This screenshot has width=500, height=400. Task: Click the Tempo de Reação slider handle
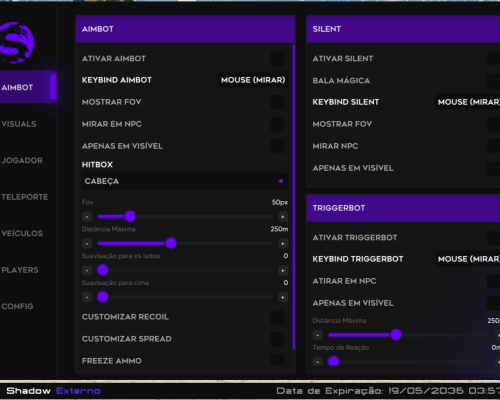pyautogui.click(x=334, y=361)
